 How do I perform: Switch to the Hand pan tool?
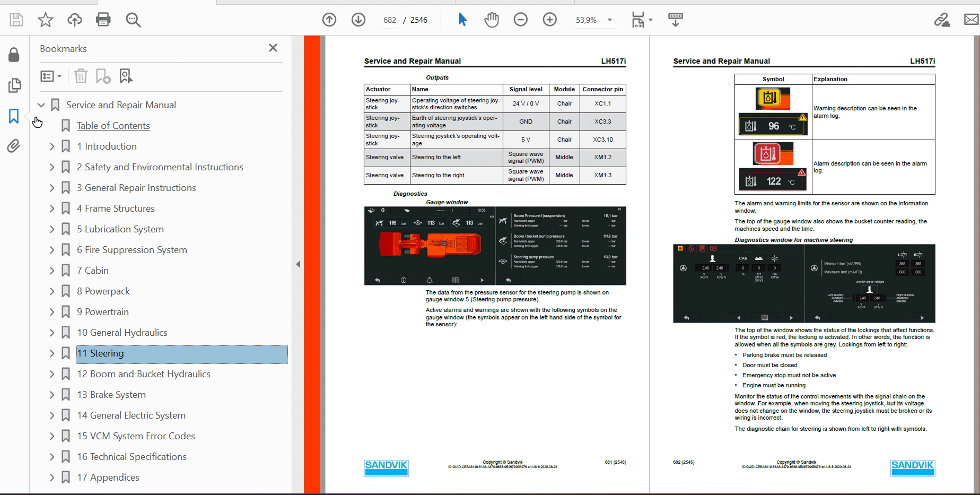492,20
